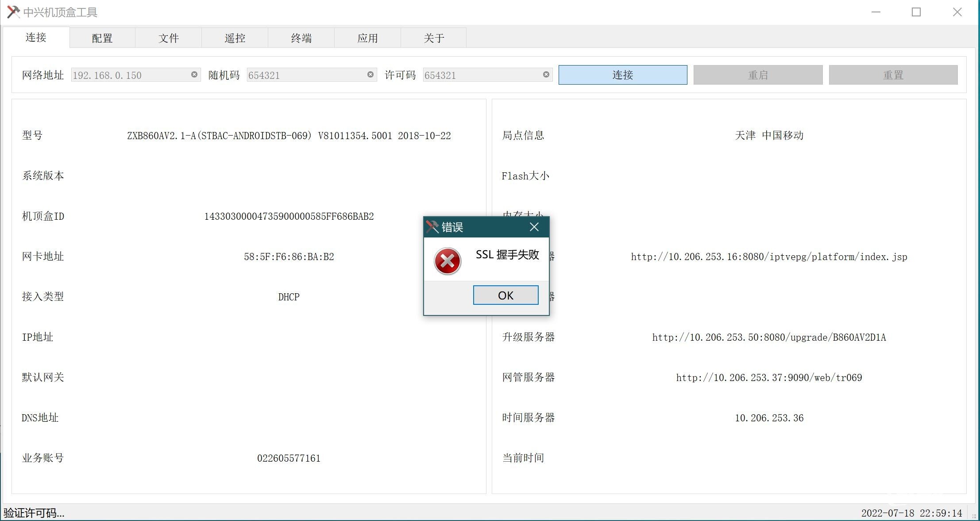Image resolution: width=980 pixels, height=521 pixels.
Task: Switch to the 配置 tab
Action: 102,38
